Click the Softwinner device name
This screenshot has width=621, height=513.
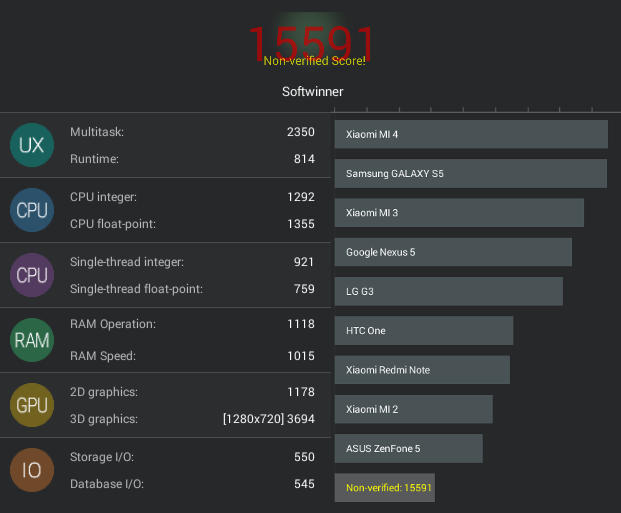312,92
